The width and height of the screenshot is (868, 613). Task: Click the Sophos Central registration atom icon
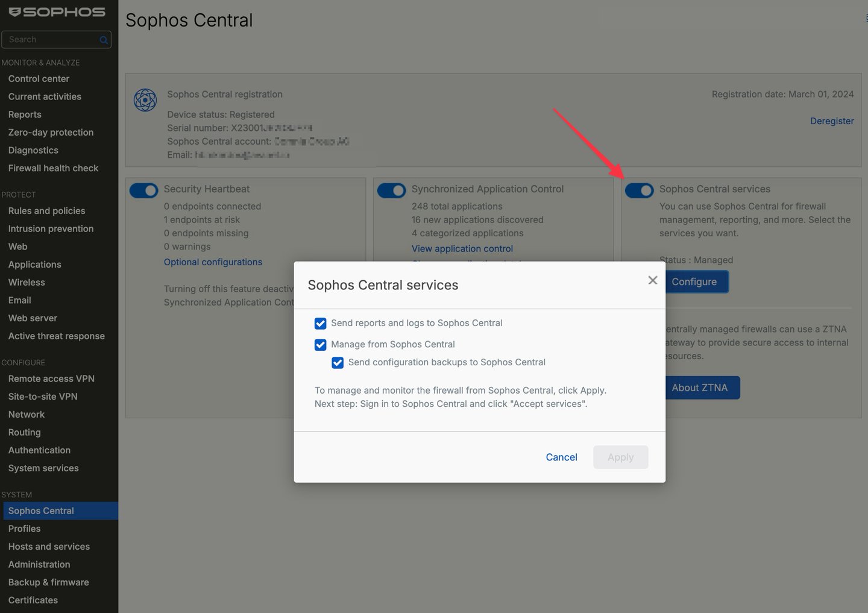click(x=145, y=100)
